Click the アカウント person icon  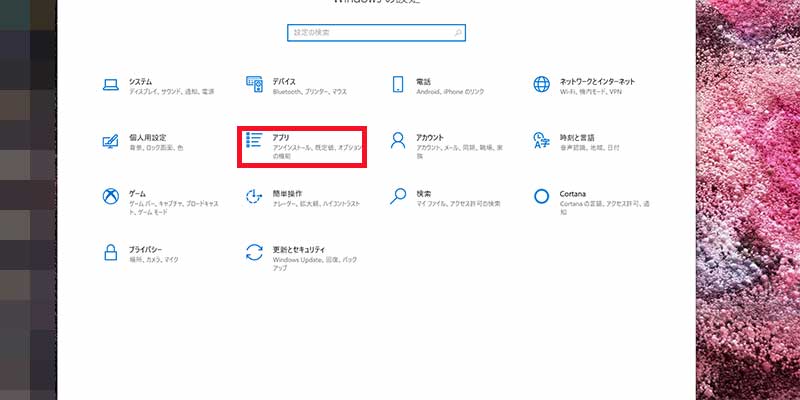click(x=398, y=141)
